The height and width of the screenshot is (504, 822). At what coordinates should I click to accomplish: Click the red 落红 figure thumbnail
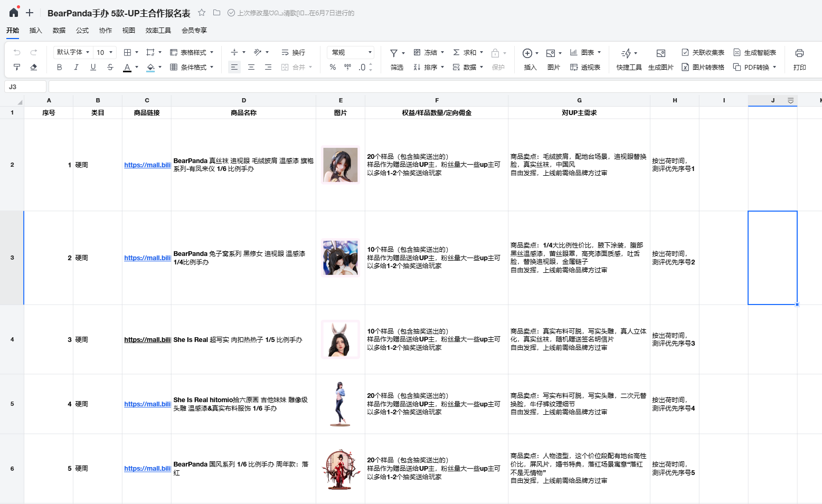pos(341,469)
